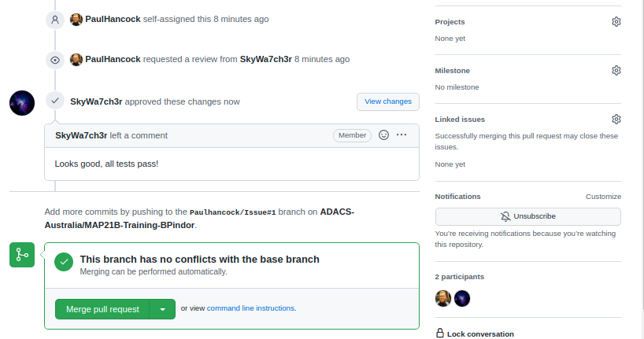Open the SkyWa7ch3r reviewer name link

266,60
